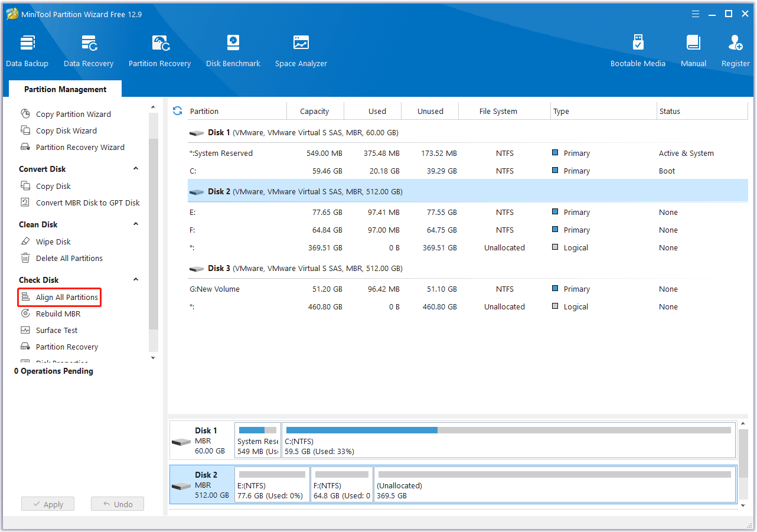Select the E: partition row
The height and width of the screenshot is (532, 757).
[x=468, y=213]
